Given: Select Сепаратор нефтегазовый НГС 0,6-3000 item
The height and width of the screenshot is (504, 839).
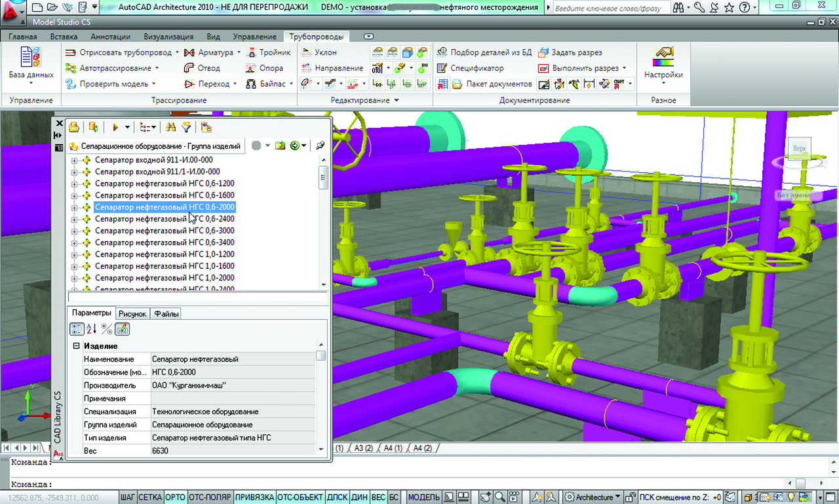Looking at the screenshot, I should 164,231.
